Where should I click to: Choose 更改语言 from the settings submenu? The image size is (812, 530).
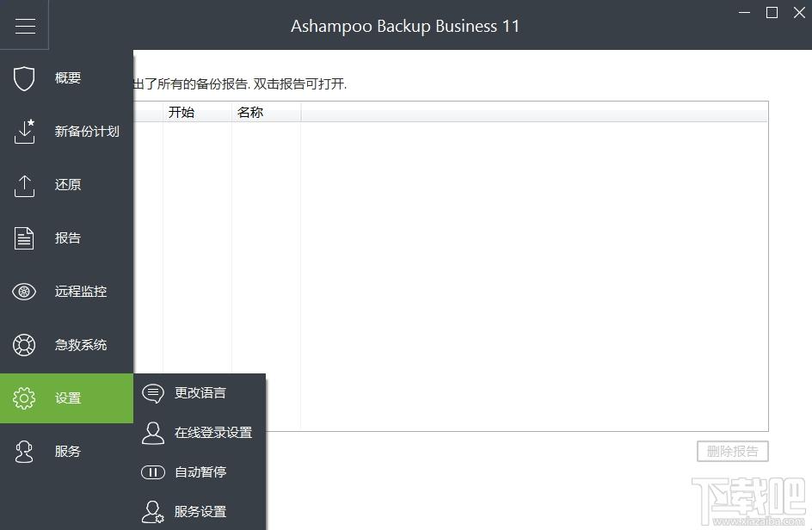(200, 393)
